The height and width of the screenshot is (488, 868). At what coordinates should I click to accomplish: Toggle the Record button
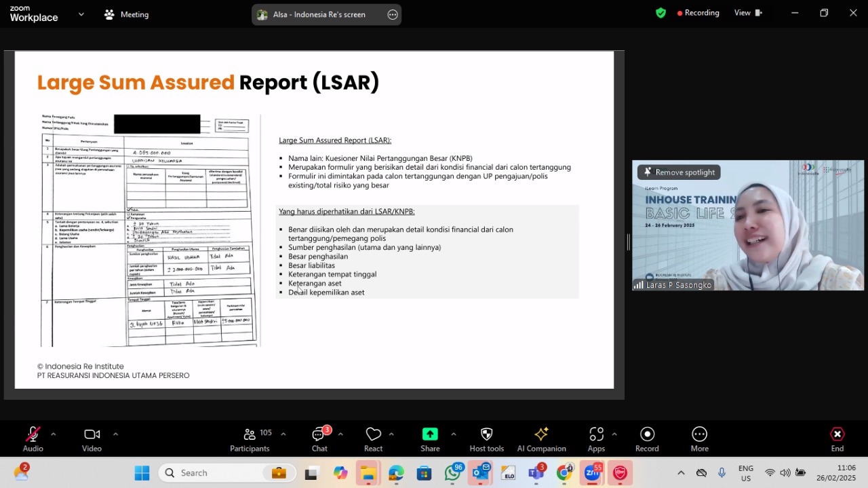[647, 438]
